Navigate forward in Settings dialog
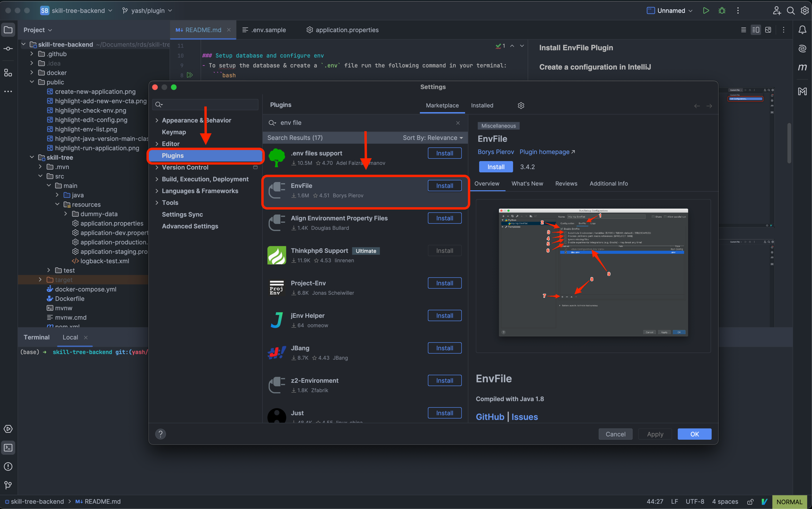Viewport: 812px width, 509px height. point(709,106)
